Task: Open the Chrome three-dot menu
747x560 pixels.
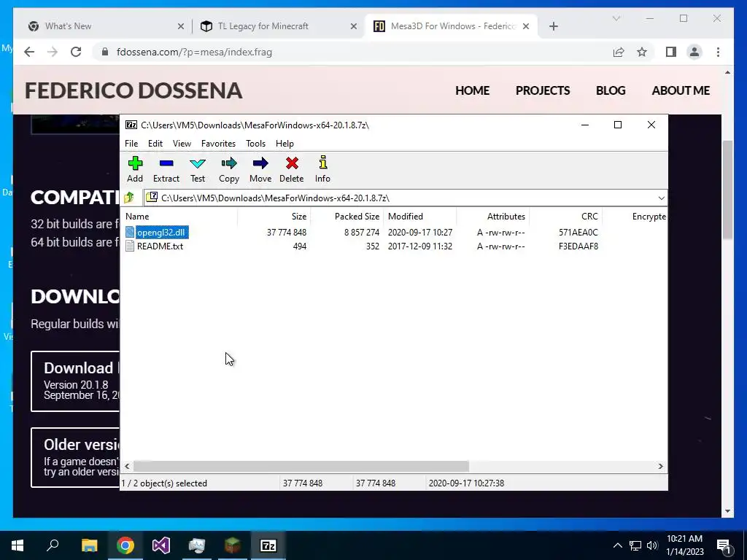Action: click(x=718, y=52)
